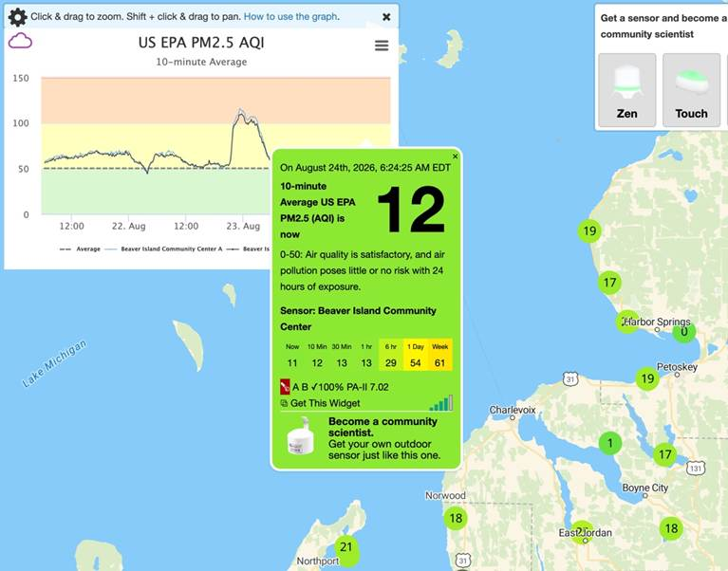This screenshot has width=728, height=571.
Task: Select the Touch sensor product button
Action: pos(691,90)
